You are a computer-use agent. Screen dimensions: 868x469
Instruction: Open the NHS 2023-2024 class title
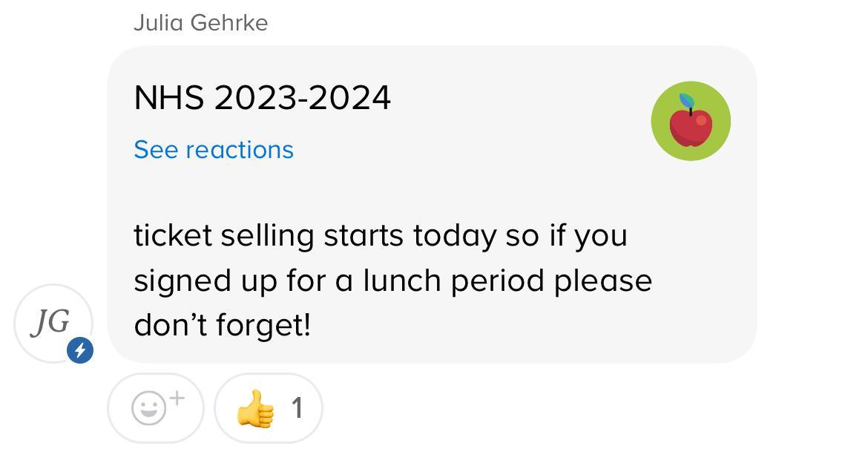[262, 98]
